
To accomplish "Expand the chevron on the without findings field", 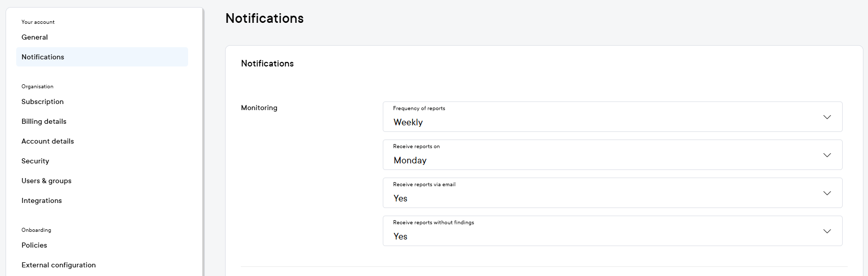I will (x=827, y=231).
